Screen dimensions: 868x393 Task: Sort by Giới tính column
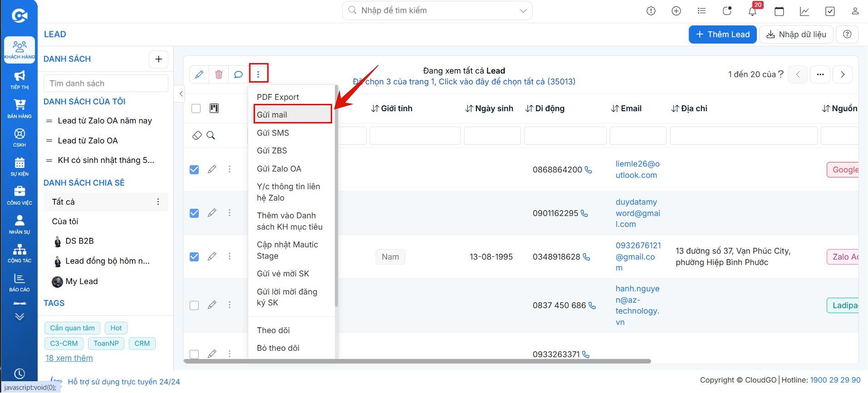(392, 108)
